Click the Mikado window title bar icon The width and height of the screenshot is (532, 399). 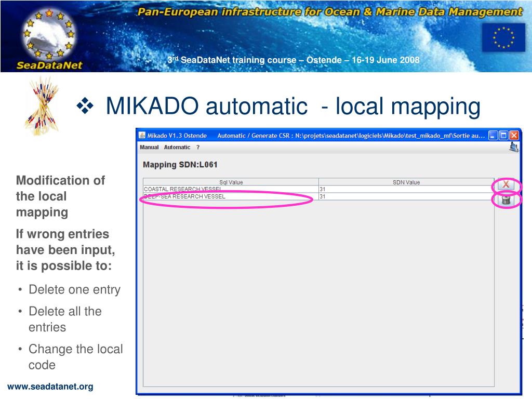click(x=142, y=136)
